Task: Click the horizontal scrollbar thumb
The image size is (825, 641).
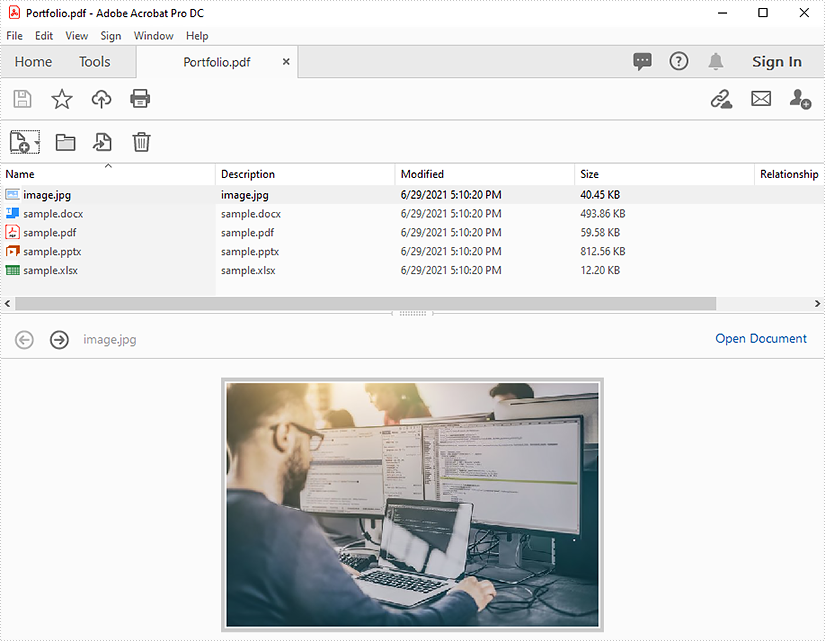Action: click(366, 304)
